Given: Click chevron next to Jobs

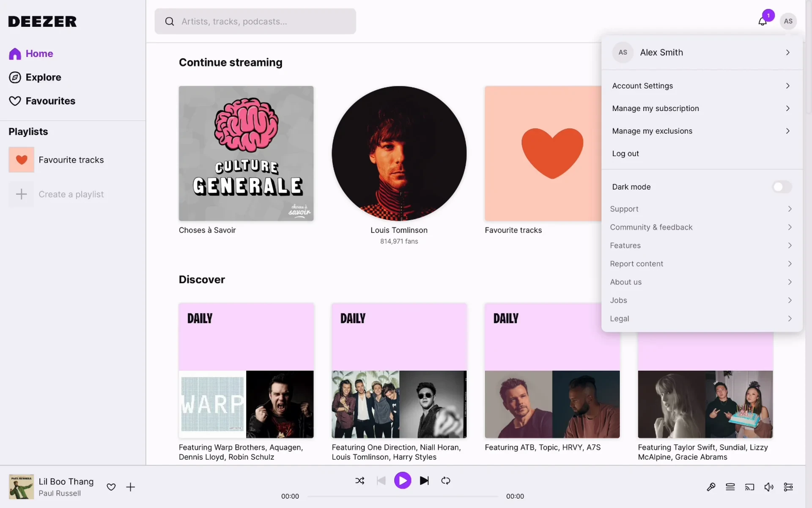Looking at the screenshot, I should click(x=790, y=300).
